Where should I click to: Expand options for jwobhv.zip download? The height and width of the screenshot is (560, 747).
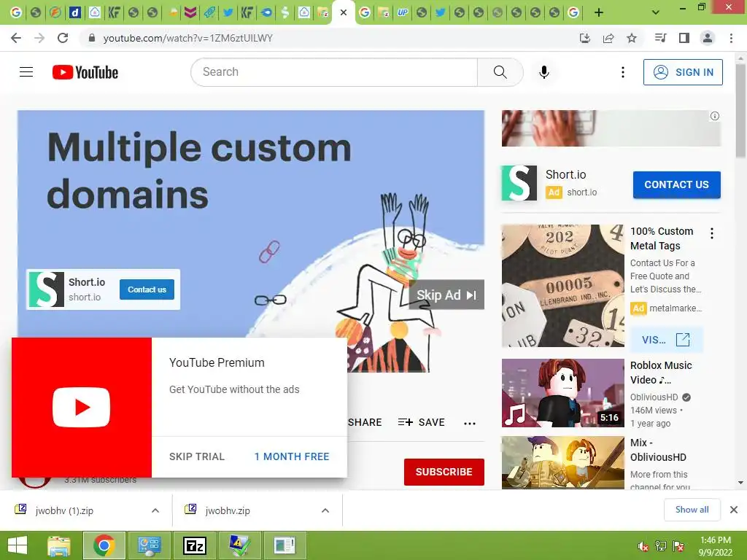pyautogui.click(x=325, y=510)
